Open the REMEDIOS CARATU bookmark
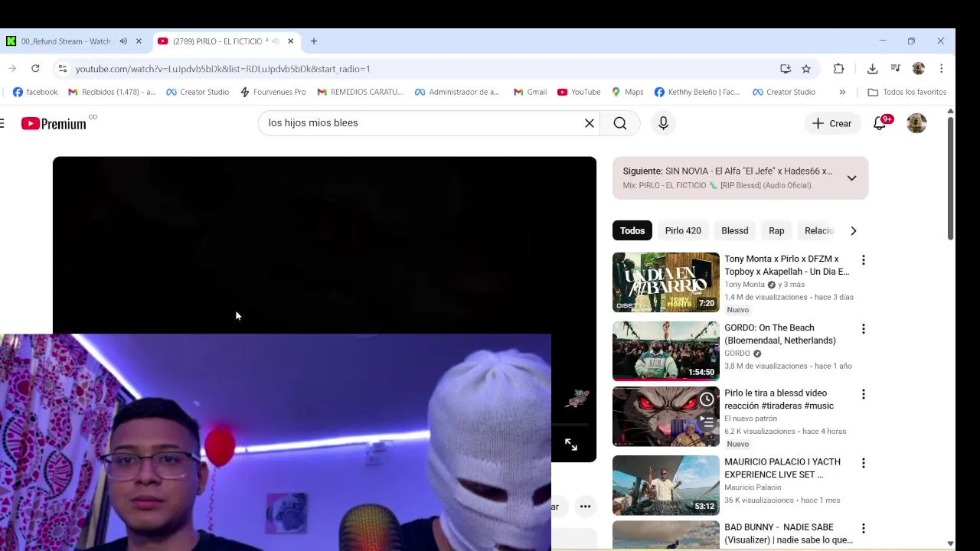Image resolution: width=980 pixels, height=551 pixels. (x=360, y=92)
